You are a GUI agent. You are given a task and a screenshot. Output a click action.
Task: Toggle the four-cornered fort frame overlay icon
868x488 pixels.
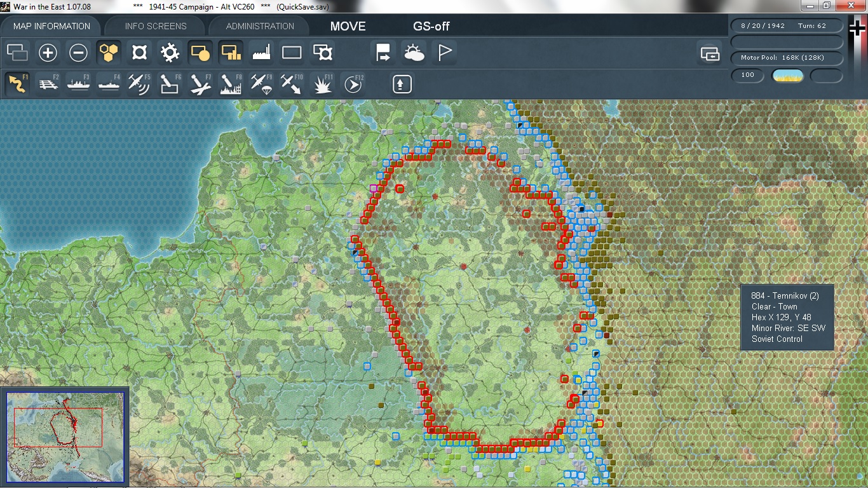139,53
